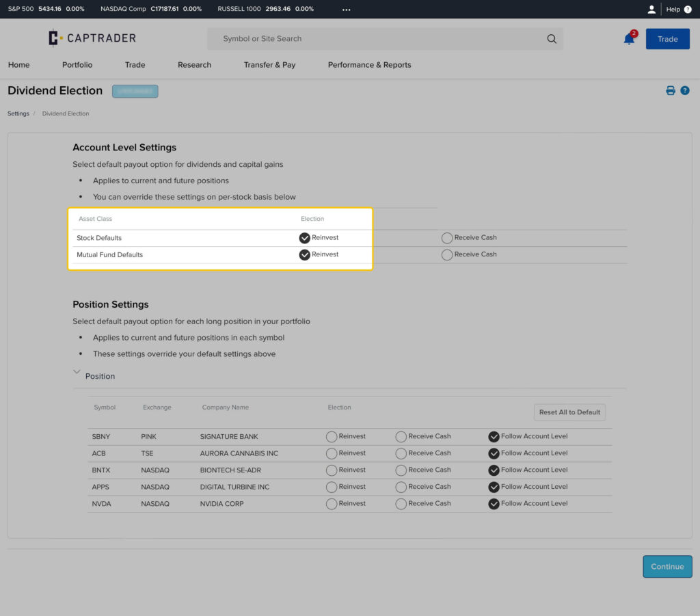The width and height of the screenshot is (700, 616).
Task: Open the Home menu
Action: 18,65
